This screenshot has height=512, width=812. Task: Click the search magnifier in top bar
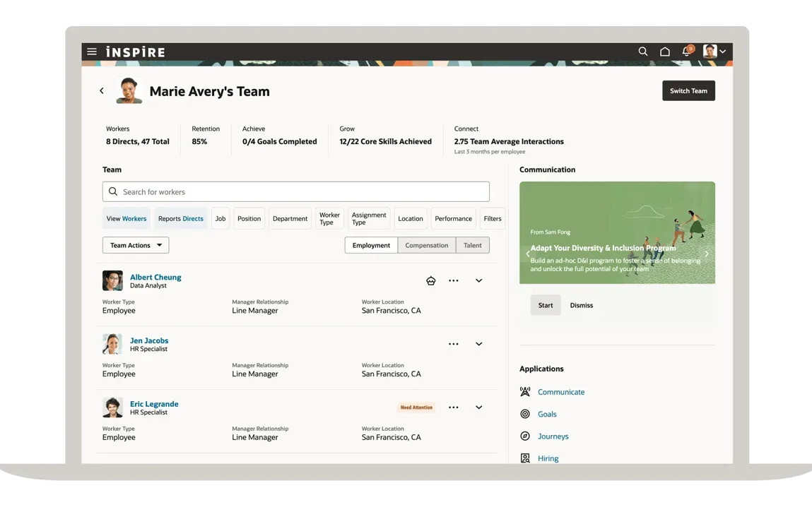pyautogui.click(x=642, y=52)
